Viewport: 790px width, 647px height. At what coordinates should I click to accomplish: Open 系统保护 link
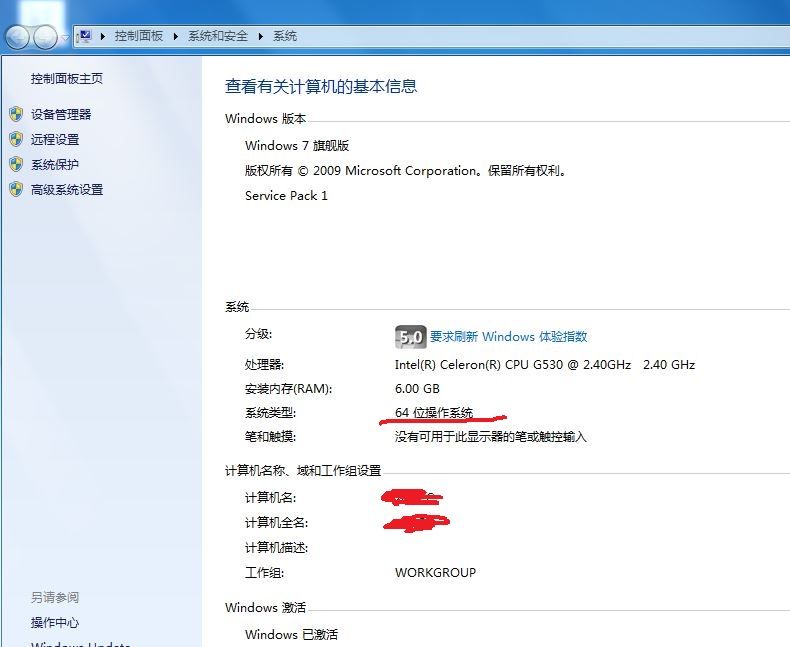coord(55,164)
